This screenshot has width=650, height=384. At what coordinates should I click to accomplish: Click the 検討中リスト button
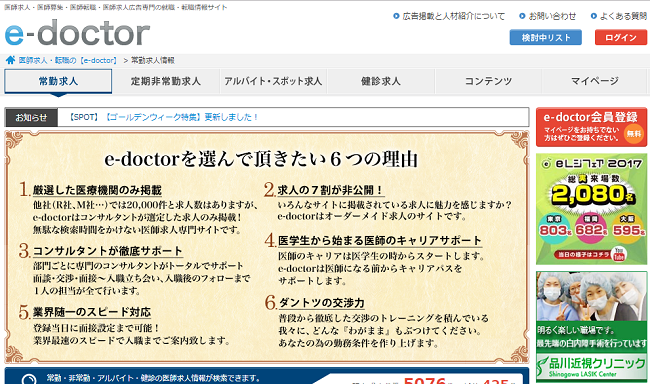click(546, 37)
